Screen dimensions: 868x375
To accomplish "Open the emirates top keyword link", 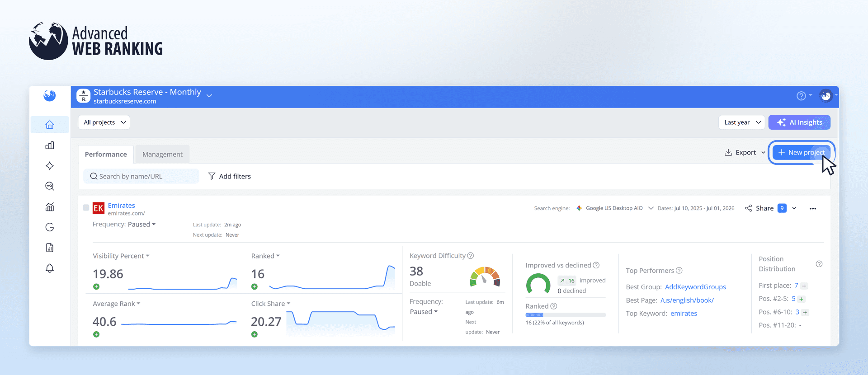I will pyautogui.click(x=684, y=314).
